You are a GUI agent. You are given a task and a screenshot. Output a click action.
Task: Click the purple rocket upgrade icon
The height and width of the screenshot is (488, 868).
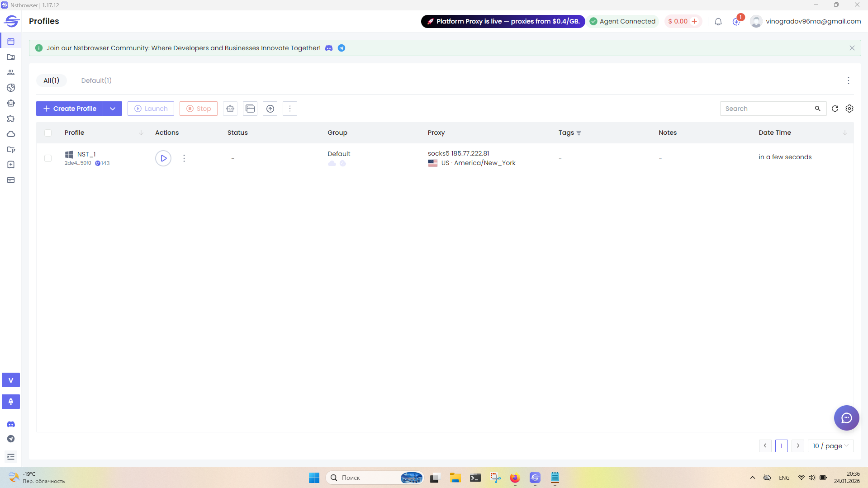coord(11,402)
